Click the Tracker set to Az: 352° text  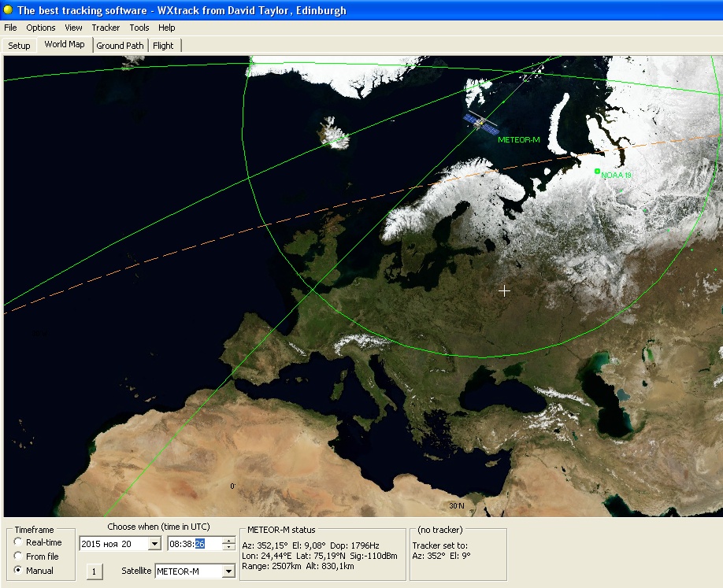(428, 556)
